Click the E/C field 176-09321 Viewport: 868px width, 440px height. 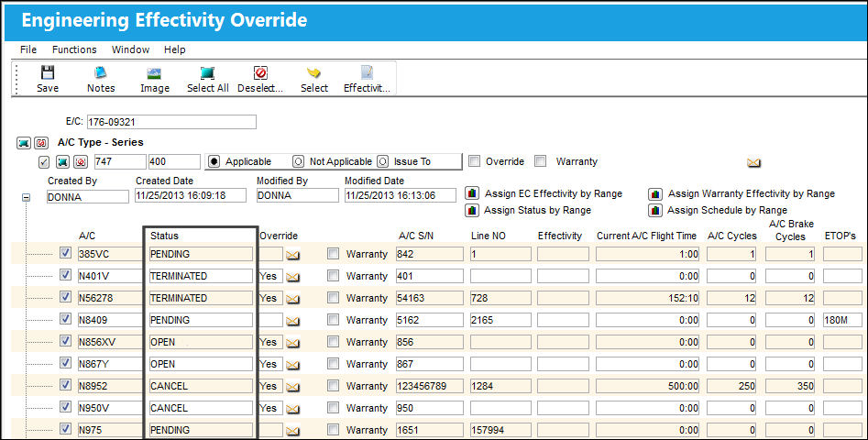pos(171,122)
